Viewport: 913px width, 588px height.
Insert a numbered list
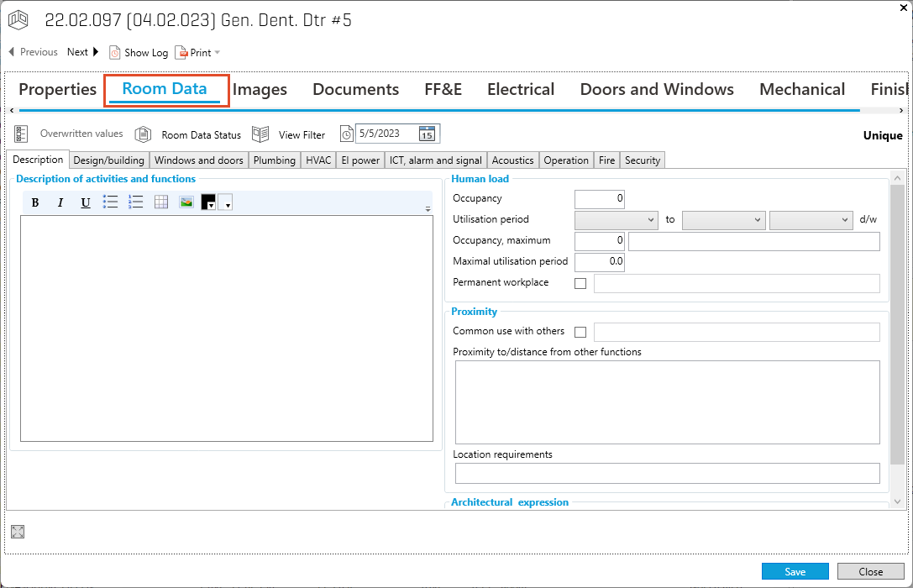(x=136, y=202)
